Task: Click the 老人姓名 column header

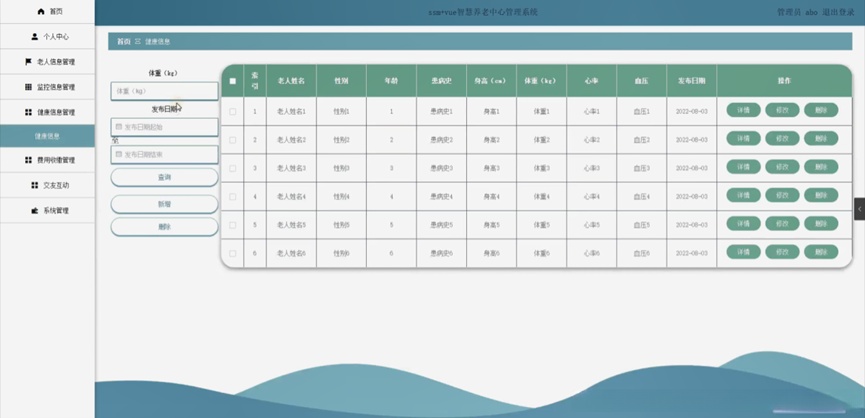Action: (x=291, y=81)
